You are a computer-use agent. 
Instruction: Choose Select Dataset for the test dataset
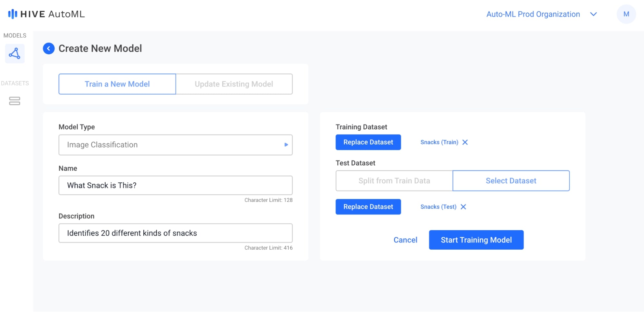point(511,180)
